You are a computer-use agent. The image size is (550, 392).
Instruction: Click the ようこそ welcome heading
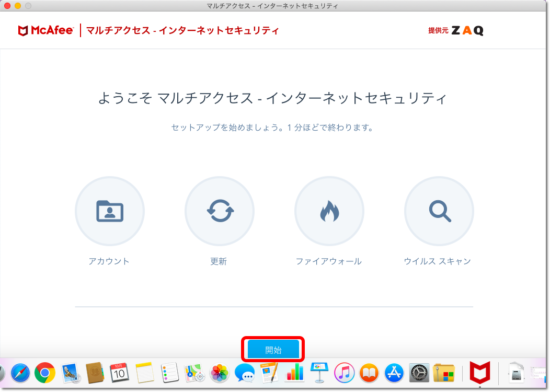272,98
